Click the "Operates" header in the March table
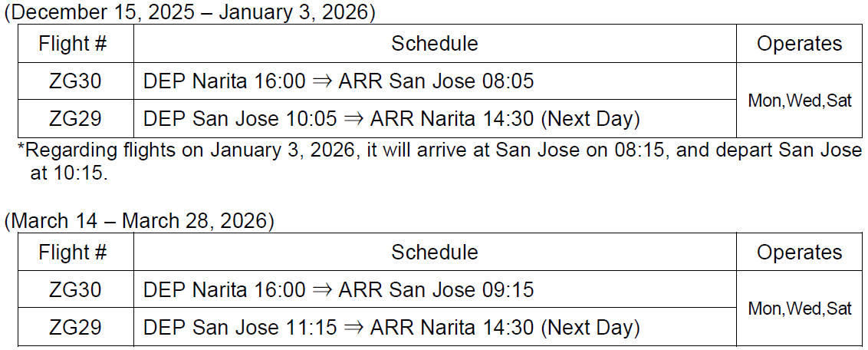 (x=799, y=253)
